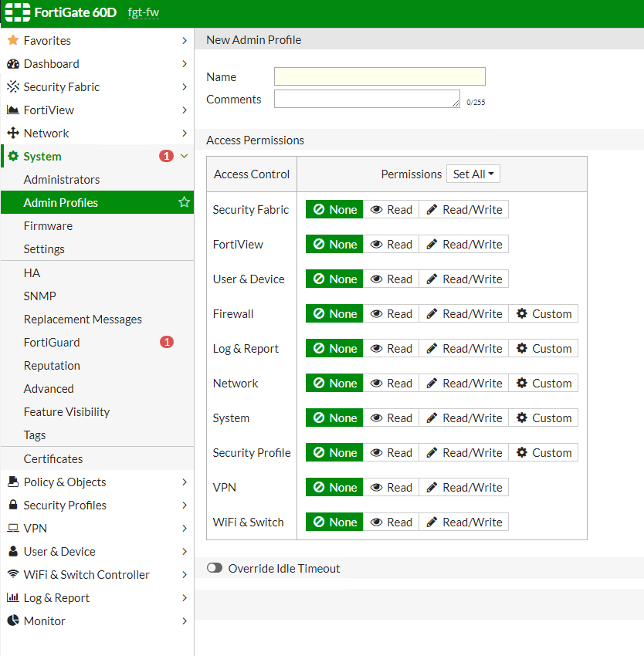The width and height of the screenshot is (644, 656).
Task: Click the star icon beside Admin Profiles
Action: [x=184, y=202]
